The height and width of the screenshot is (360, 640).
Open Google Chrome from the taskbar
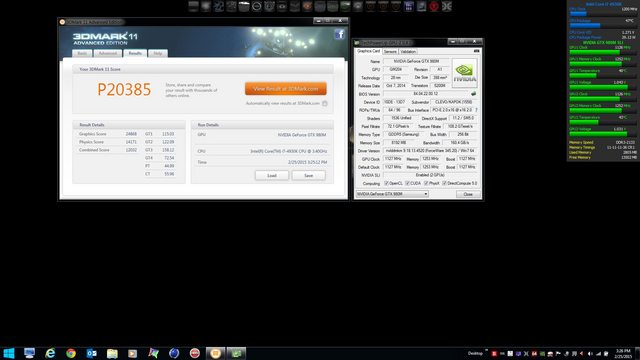pyautogui.click(x=71, y=353)
